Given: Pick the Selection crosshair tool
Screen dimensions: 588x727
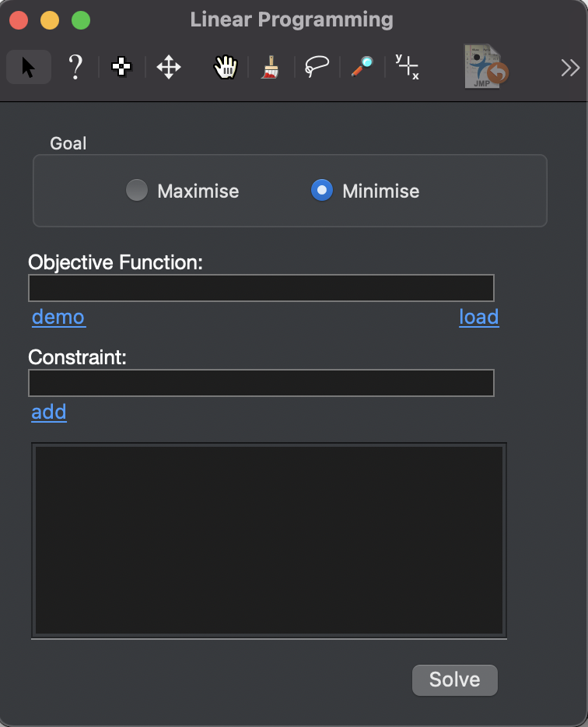Looking at the screenshot, I should tap(121, 68).
